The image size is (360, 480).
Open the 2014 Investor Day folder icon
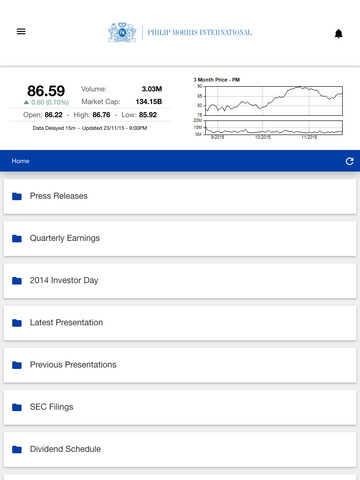tap(17, 281)
